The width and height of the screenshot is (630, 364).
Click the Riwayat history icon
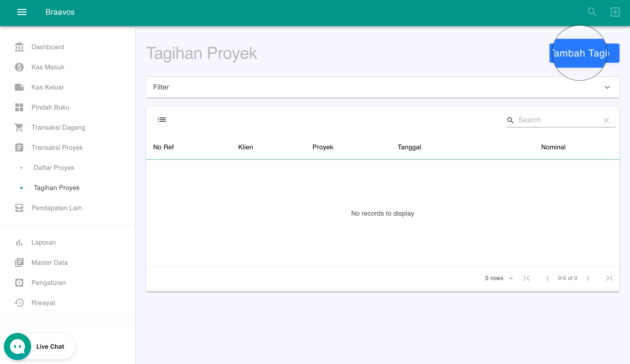(x=19, y=303)
